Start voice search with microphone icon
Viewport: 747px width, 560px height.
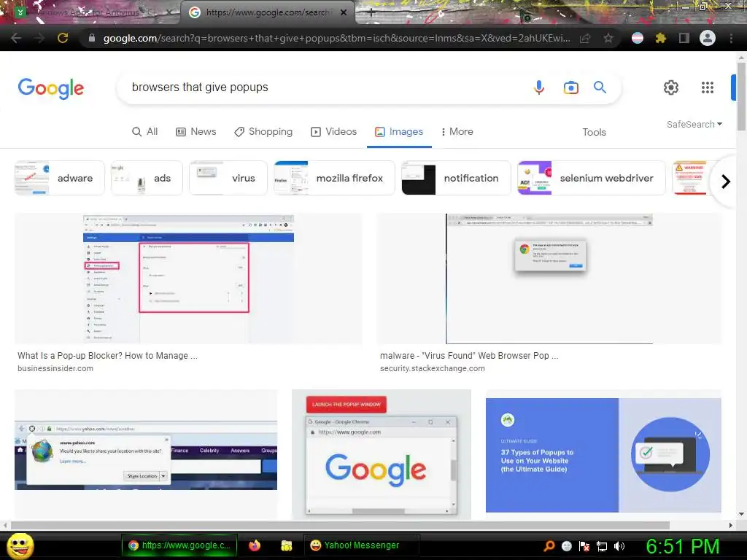tap(539, 87)
